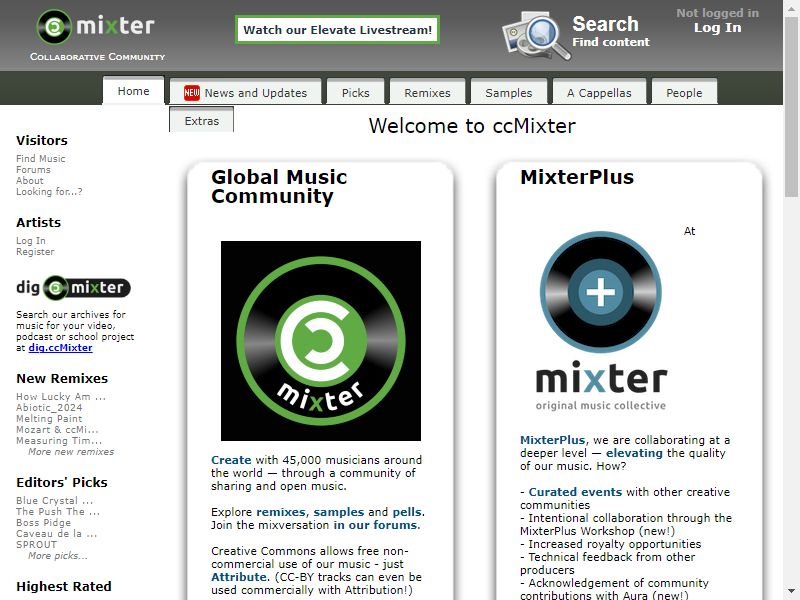The height and width of the screenshot is (600, 800).
Task: Click Log In under Artists
Action: pos(31,241)
